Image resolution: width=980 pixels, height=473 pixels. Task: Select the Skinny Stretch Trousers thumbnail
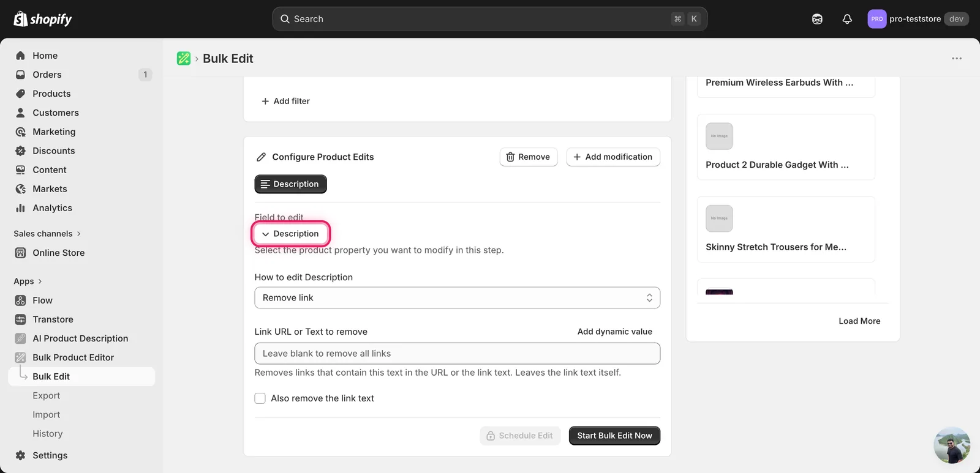(719, 218)
